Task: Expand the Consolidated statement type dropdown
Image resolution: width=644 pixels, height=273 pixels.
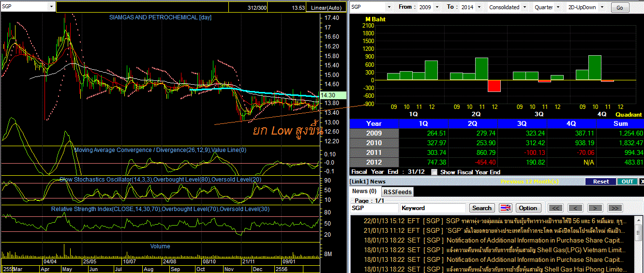Action: pos(524,7)
